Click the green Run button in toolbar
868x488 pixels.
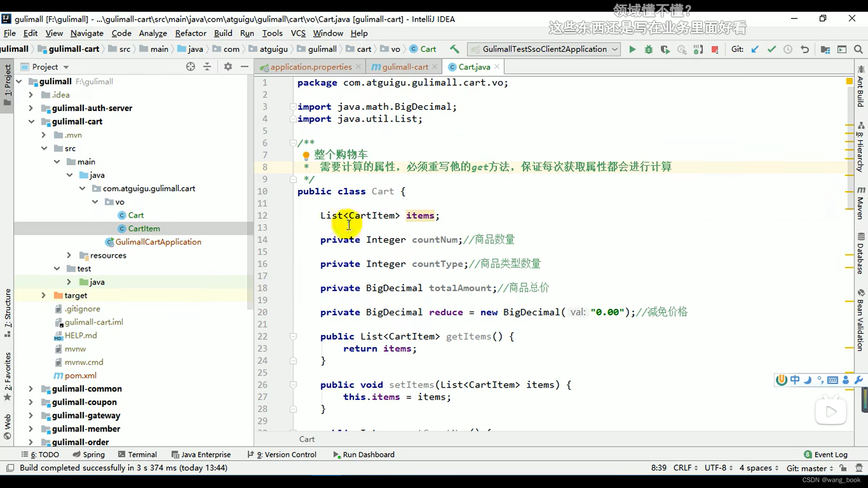(632, 49)
